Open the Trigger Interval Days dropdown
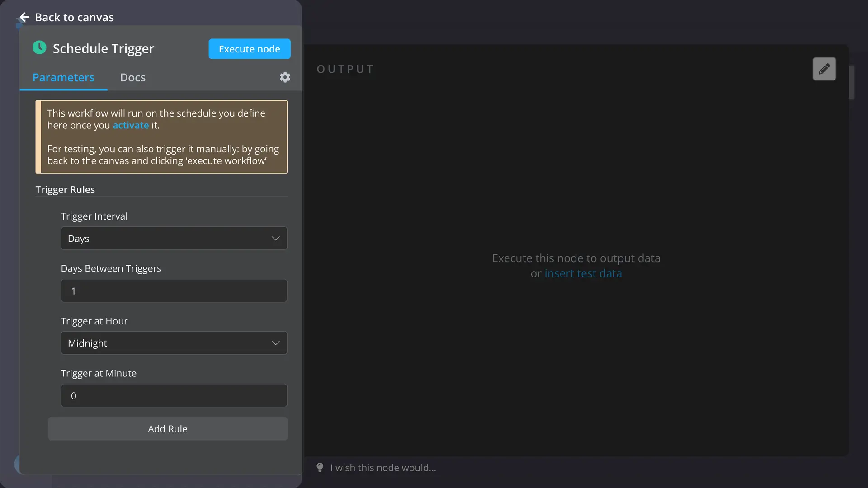Screen dimensions: 868x488 click(174, 239)
